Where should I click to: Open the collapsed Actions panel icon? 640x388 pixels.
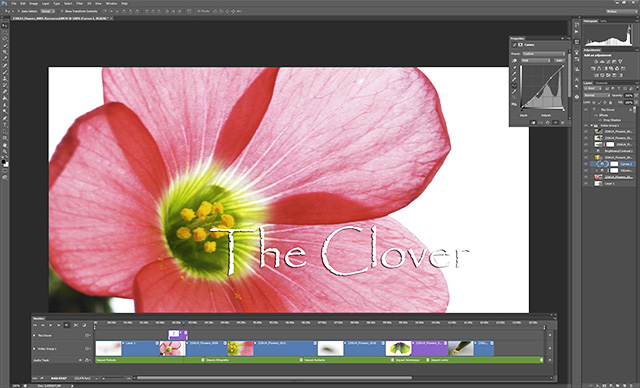pyautogui.click(x=577, y=32)
